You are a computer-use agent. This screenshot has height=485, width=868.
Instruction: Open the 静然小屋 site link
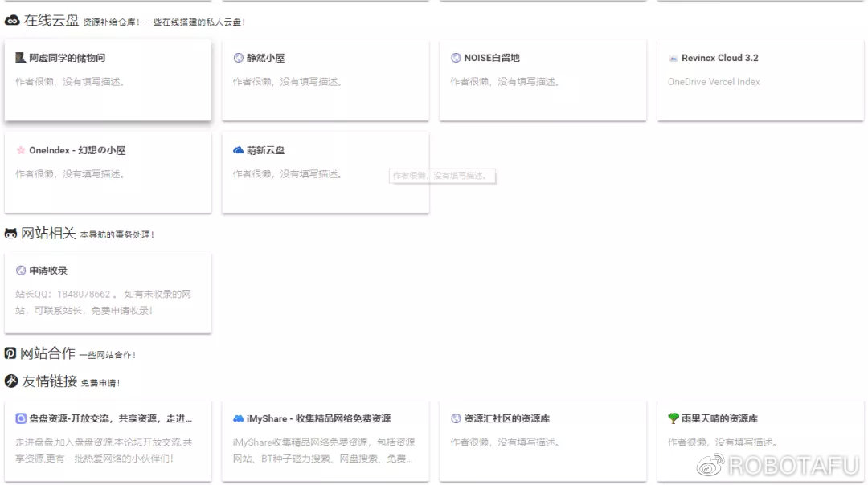point(266,58)
